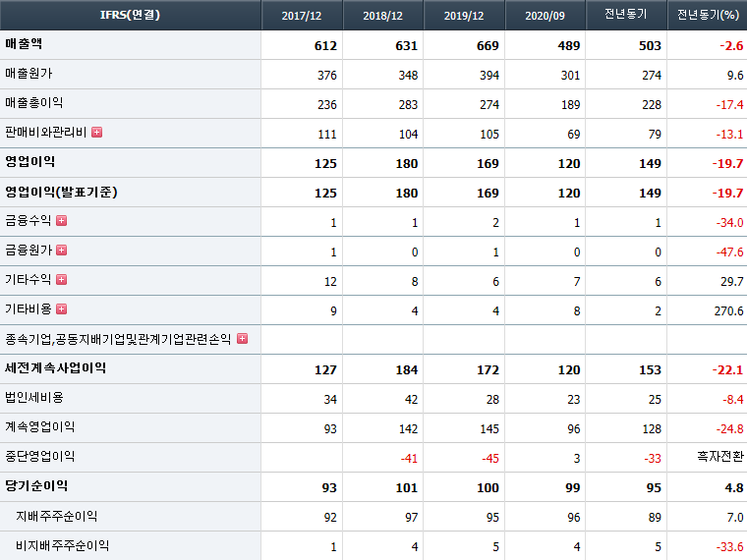Click 지배주주순이익 change value 7.0
The image size is (747, 560).
[x=735, y=518]
